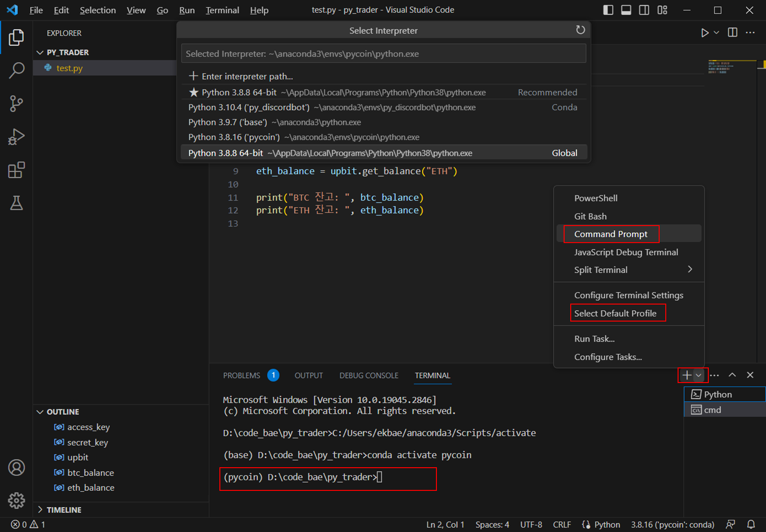
Task: Open the terminal launch profile dropdown arrow
Action: click(698, 375)
